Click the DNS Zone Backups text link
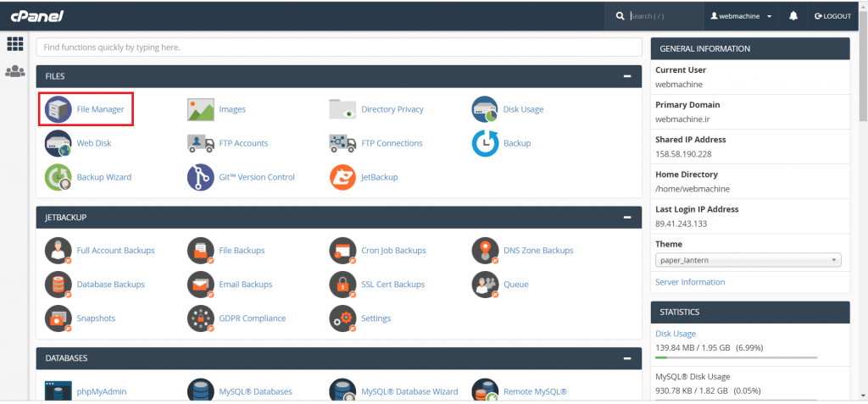 pos(538,250)
